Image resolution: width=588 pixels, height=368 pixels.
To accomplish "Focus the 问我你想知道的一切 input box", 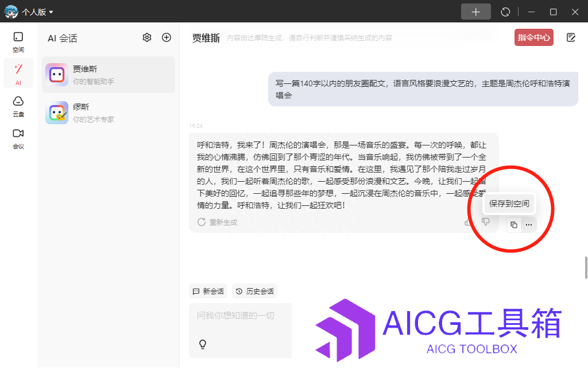I will coord(241,331).
